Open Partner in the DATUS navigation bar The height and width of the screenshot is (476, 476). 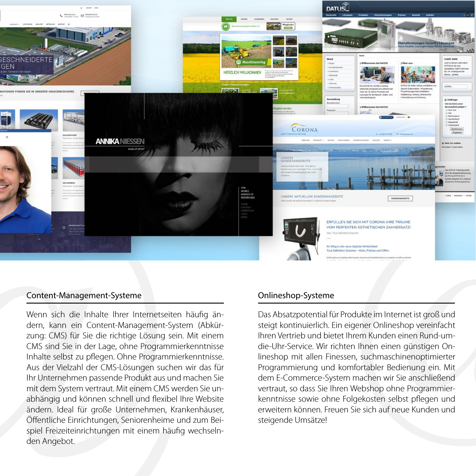click(402, 15)
